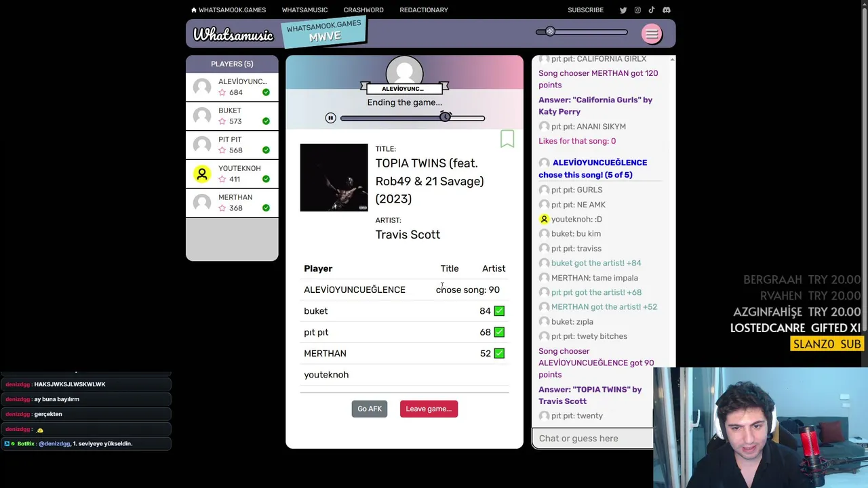Screen dimensions: 868x488
Task: Click the star icon next to score 368
Action: pyautogui.click(x=222, y=208)
